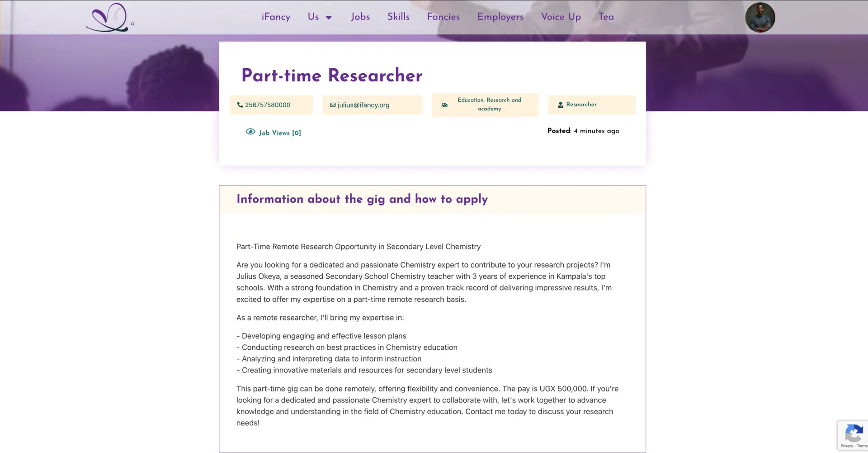Viewport: 868px width, 453px height.
Task: Click the person icon beside Researcher
Action: (x=560, y=105)
